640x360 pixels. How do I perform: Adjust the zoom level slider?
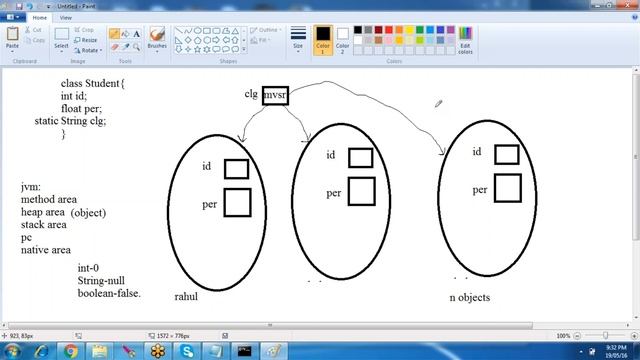[606, 336]
